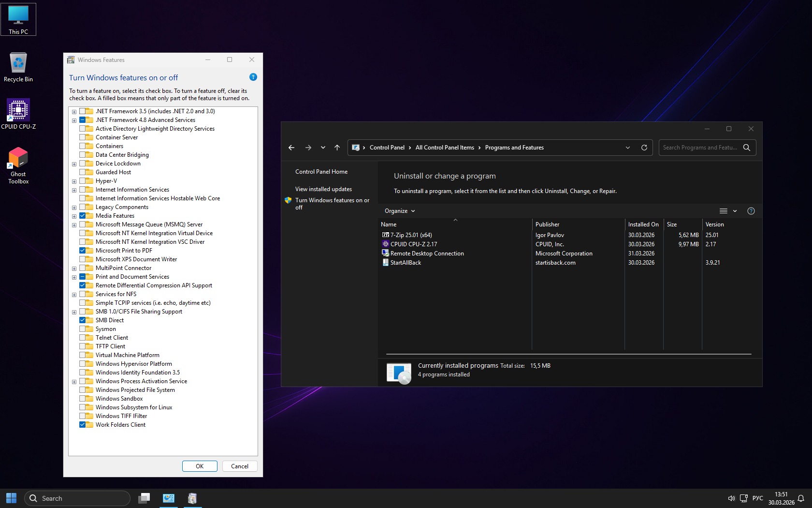Viewport: 812px width, 508px height.
Task: Click the refresh icon in address bar
Action: pyautogui.click(x=644, y=148)
